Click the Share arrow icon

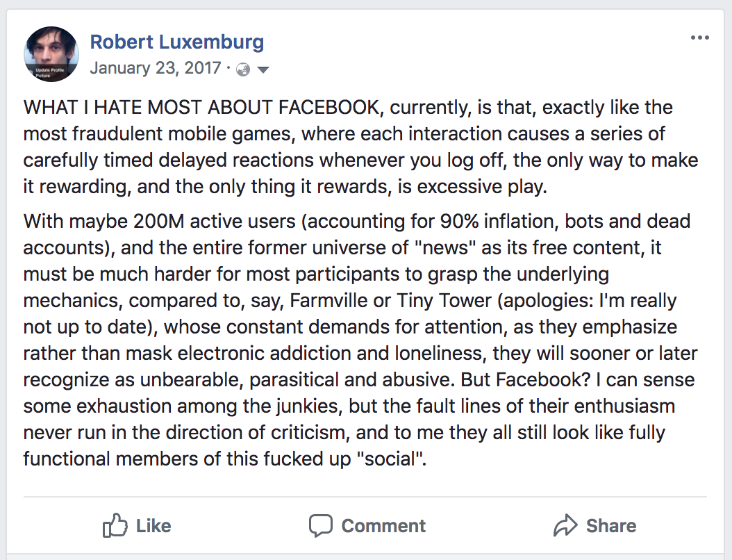pos(565,526)
